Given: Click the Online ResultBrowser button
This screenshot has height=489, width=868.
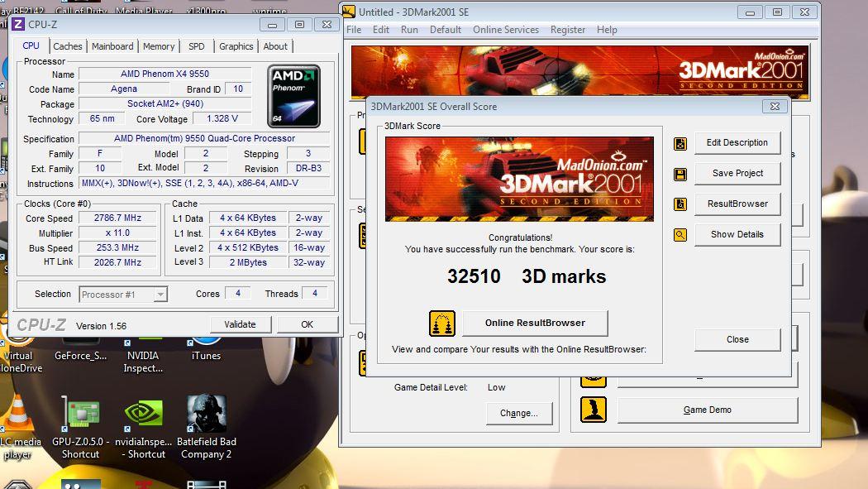Looking at the screenshot, I should pos(536,323).
